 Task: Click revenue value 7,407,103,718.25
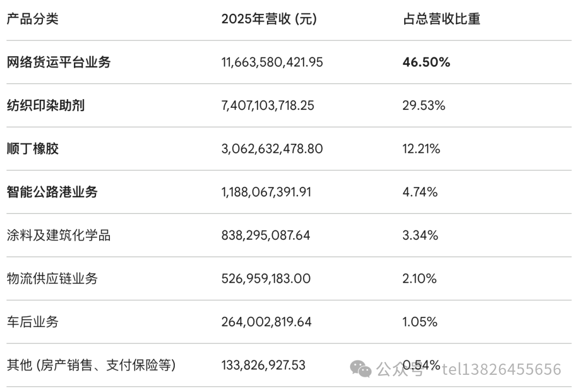point(268,106)
